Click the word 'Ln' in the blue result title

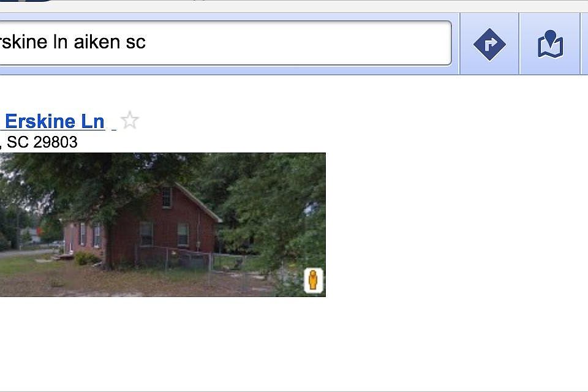[92, 121]
